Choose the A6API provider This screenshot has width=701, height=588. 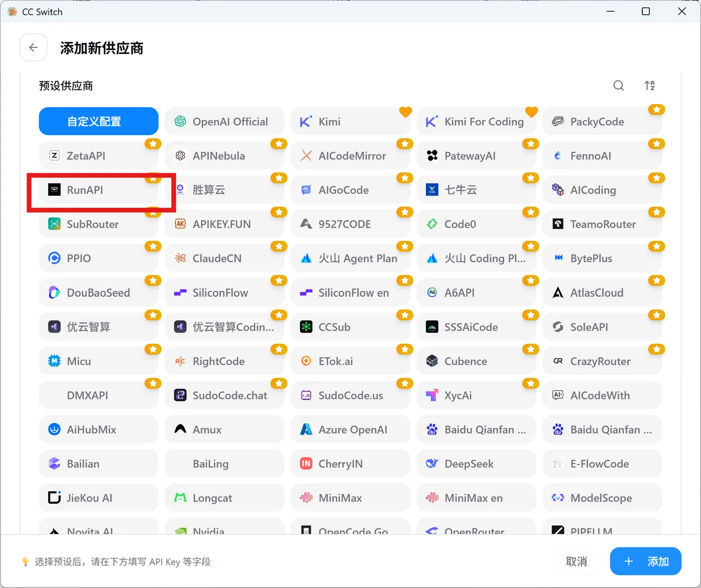476,292
